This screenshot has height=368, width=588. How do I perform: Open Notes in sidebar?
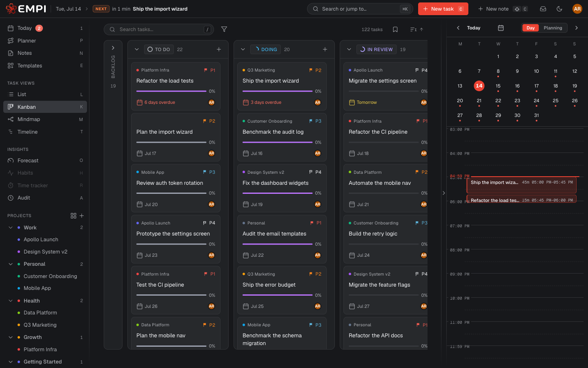45,53
